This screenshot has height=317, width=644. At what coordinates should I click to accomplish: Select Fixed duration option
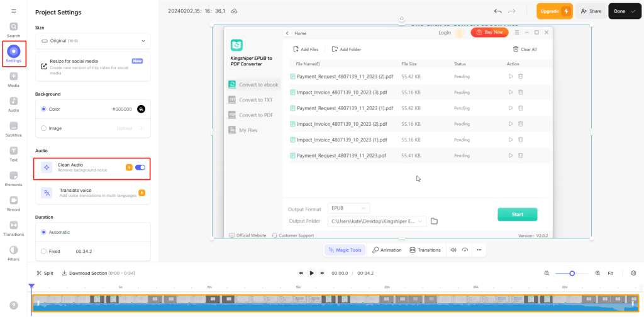pyautogui.click(x=43, y=251)
